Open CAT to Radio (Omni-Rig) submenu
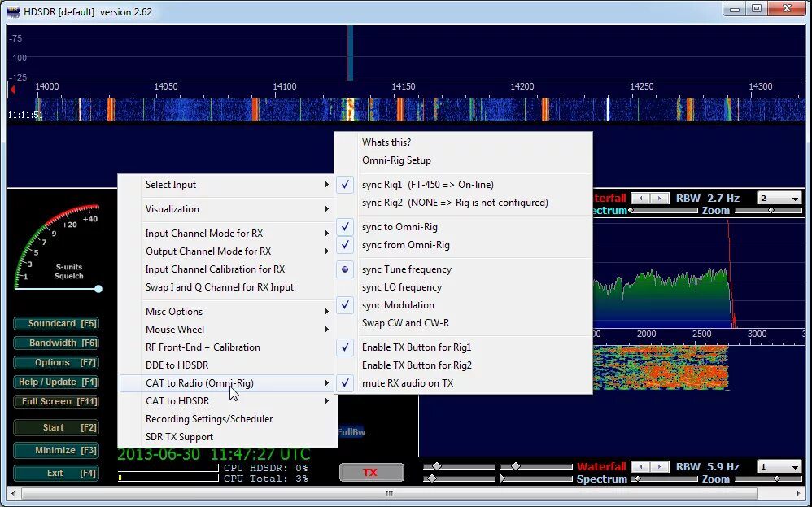 pos(227,383)
